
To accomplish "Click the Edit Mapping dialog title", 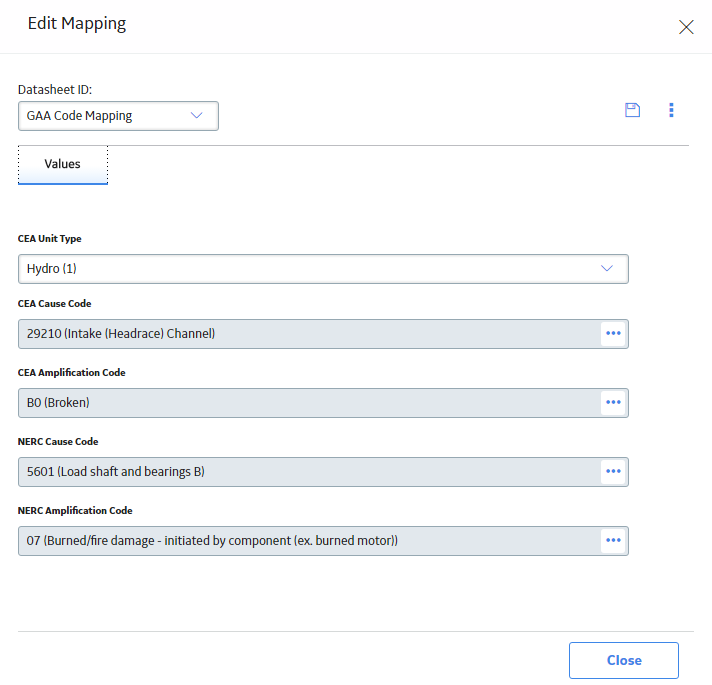I will click(x=77, y=24).
